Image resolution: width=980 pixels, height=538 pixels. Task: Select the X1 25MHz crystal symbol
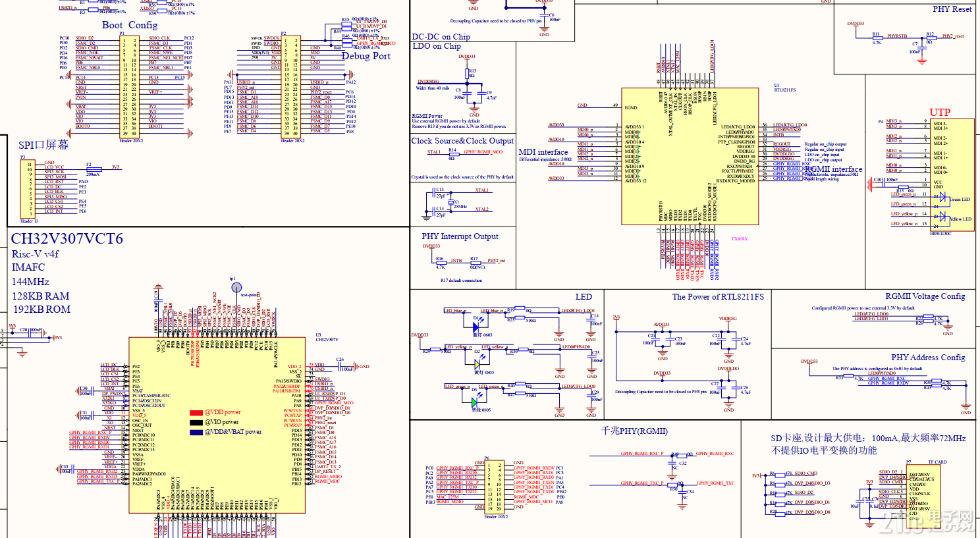coord(450,203)
